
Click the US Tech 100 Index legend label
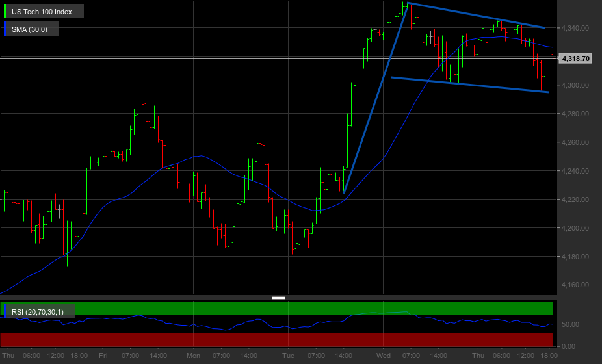42,12
